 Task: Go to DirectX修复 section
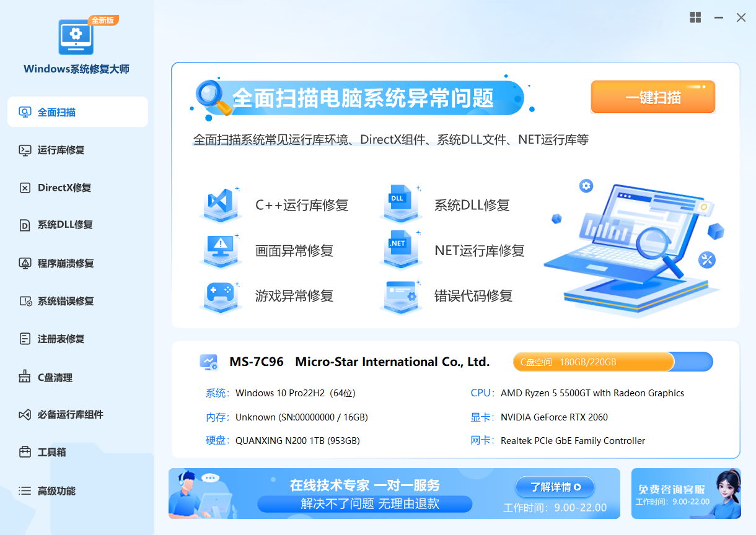77,188
